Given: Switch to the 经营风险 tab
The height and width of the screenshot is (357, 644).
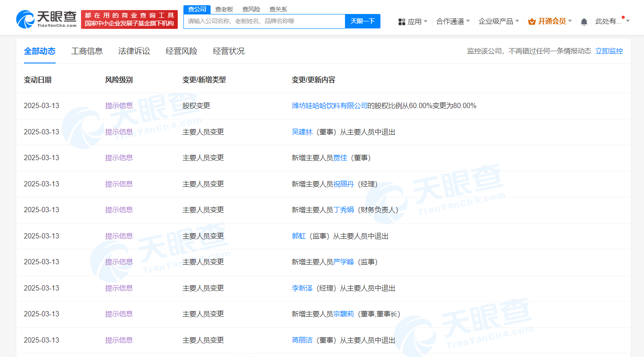Looking at the screenshot, I should [x=182, y=51].
